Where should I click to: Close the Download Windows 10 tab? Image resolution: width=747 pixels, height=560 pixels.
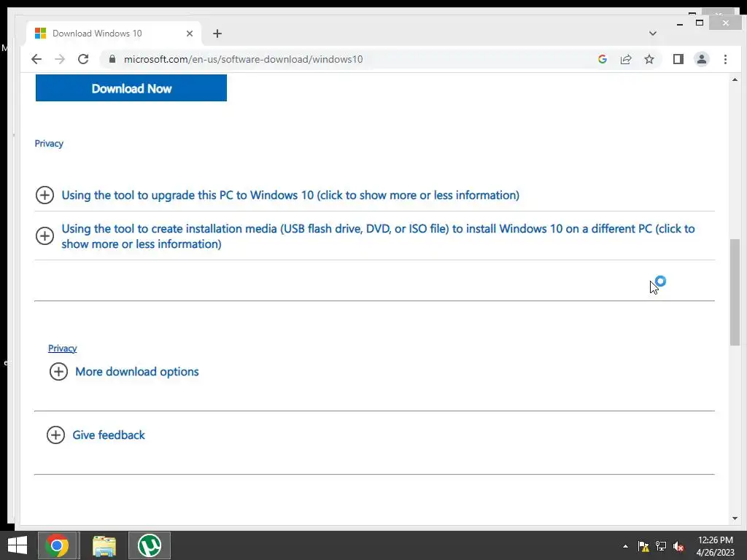[190, 34]
